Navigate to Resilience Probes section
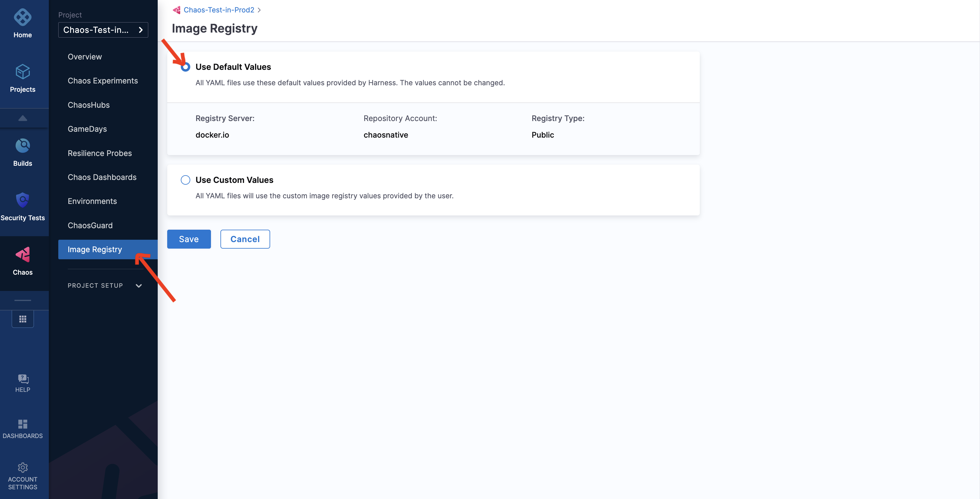Screen dimensions: 980x499 click(x=99, y=153)
